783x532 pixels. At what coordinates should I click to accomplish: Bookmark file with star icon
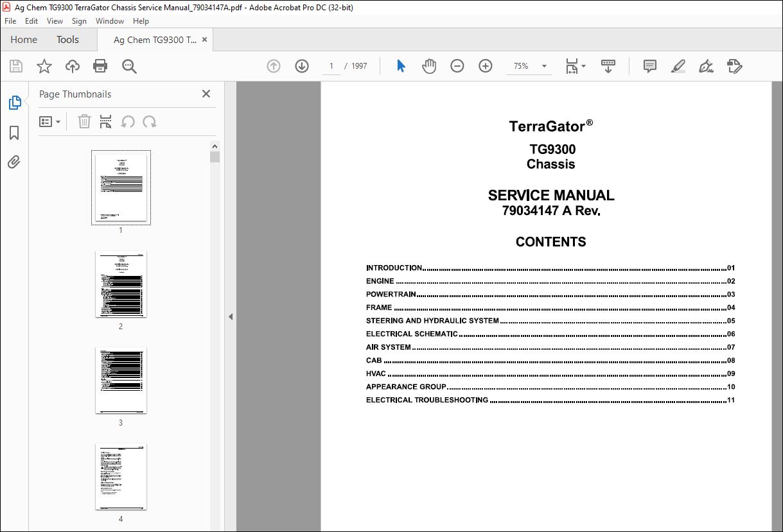44,66
